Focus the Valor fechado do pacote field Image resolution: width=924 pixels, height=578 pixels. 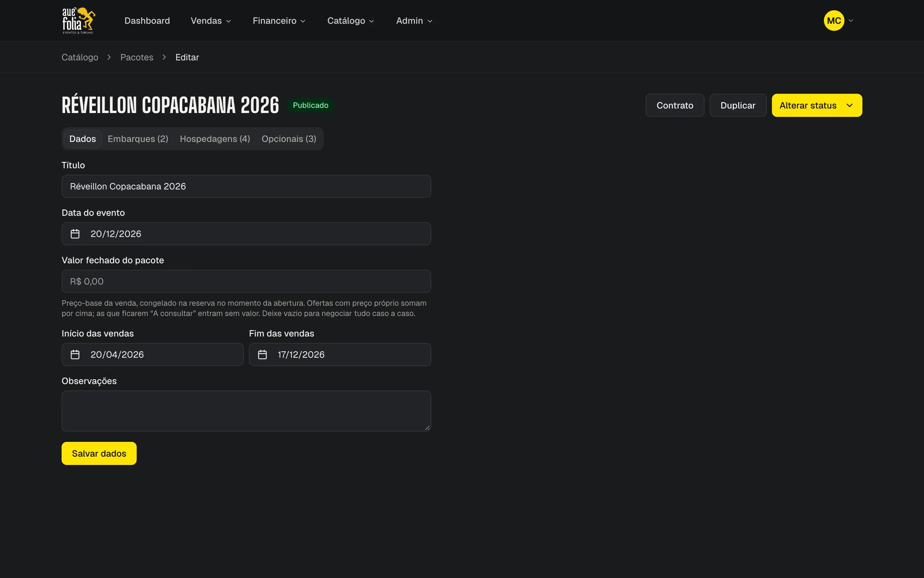click(246, 281)
